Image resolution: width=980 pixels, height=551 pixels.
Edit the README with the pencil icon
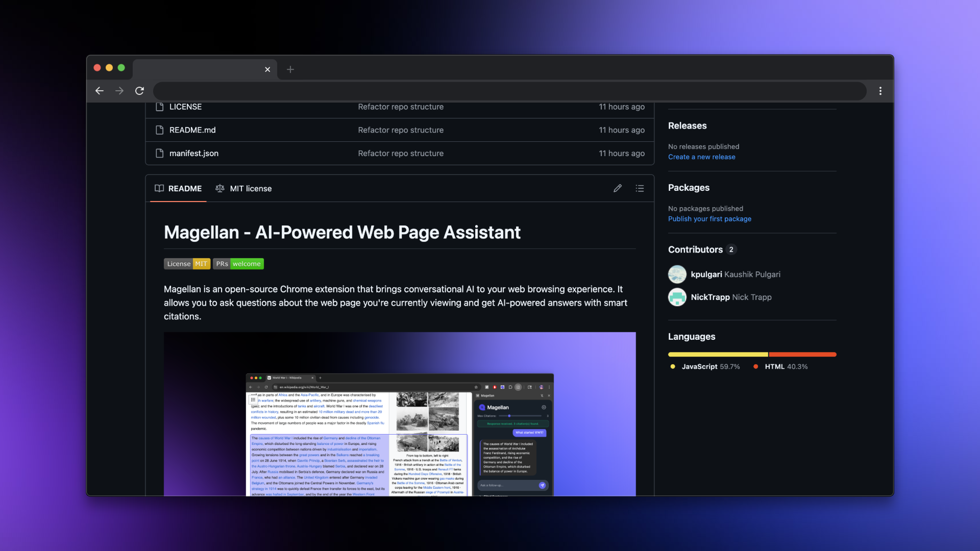point(618,188)
